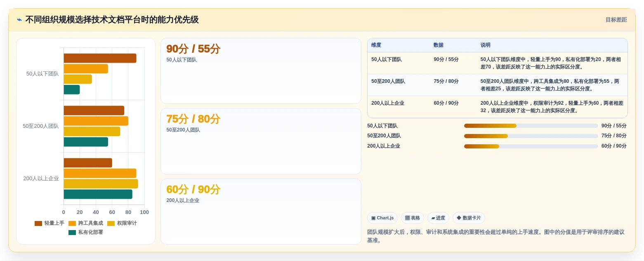Click the 跨工具集成 bar for 50至200人团队

[96, 121]
